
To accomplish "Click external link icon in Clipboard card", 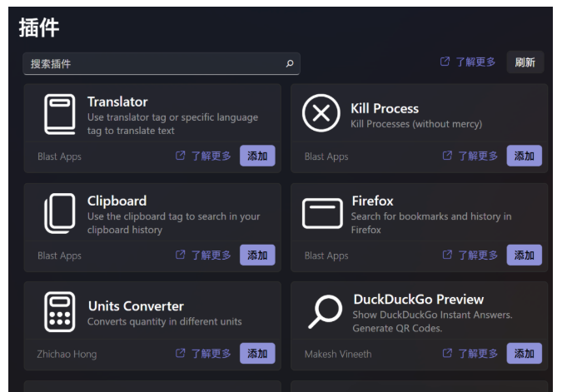I will pyautogui.click(x=181, y=255).
